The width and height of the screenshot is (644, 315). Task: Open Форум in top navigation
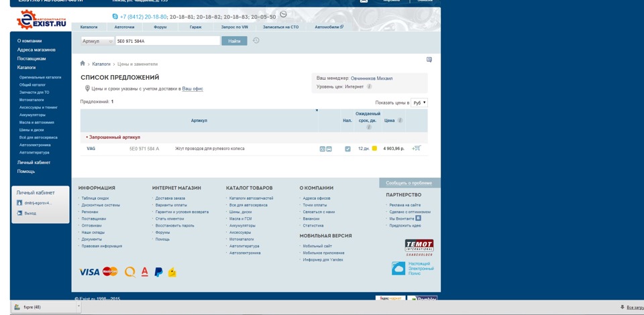pyautogui.click(x=160, y=27)
